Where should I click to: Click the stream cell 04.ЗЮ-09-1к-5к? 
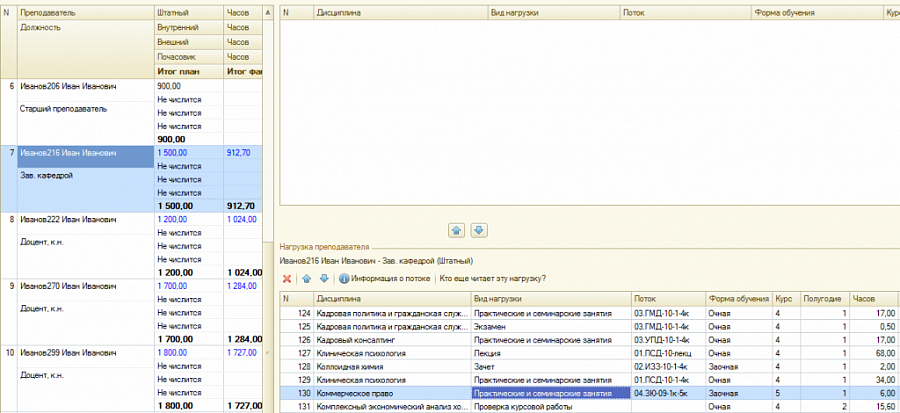coord(669,393)
